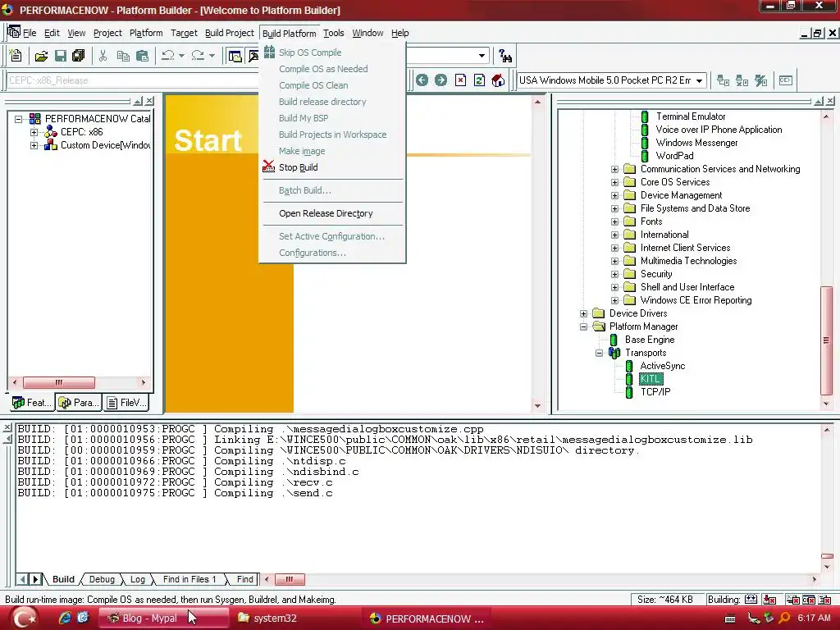Click the Redo arrow icon
The width and height of the screenshot is (840, 630).
[198, 55]
